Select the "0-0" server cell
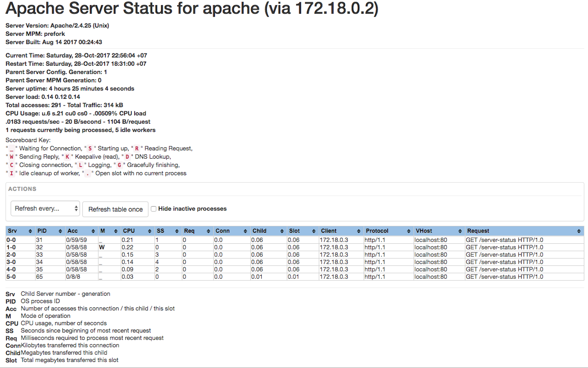 20,240
